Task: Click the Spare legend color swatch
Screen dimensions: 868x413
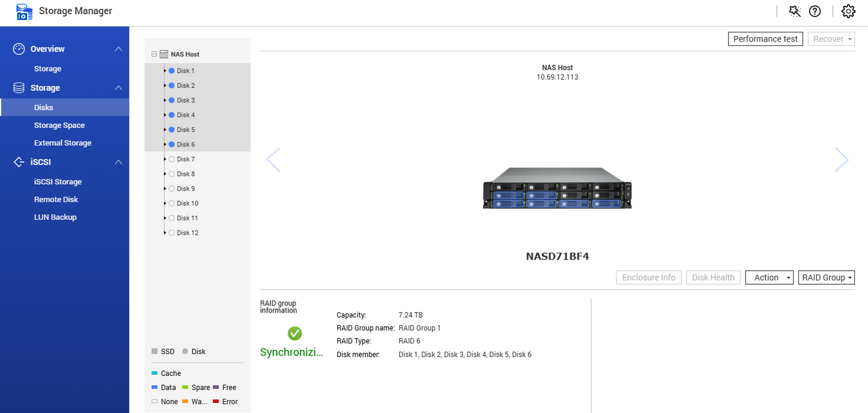Action: point(185,387)
